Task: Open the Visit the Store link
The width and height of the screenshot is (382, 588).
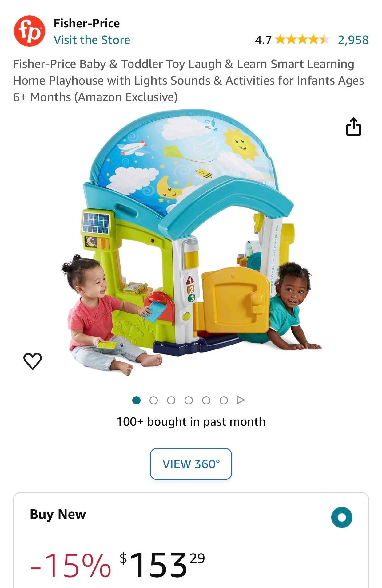Action: coord(92,40)
